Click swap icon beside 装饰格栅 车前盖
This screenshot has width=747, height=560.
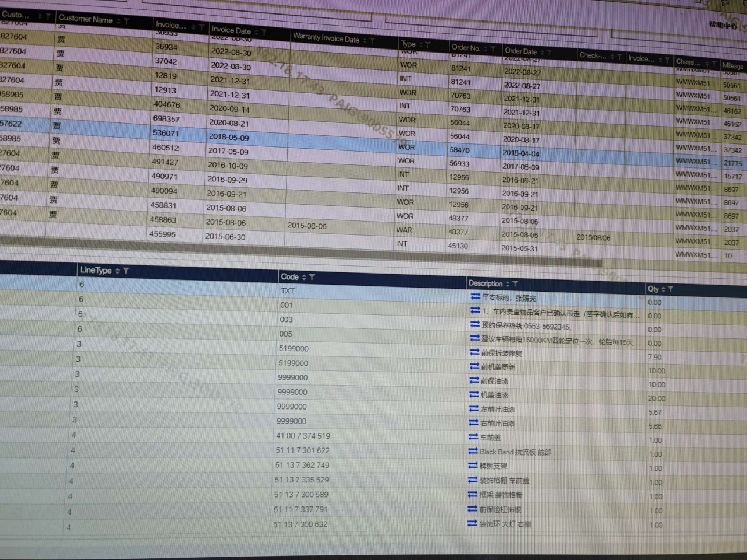473,480
